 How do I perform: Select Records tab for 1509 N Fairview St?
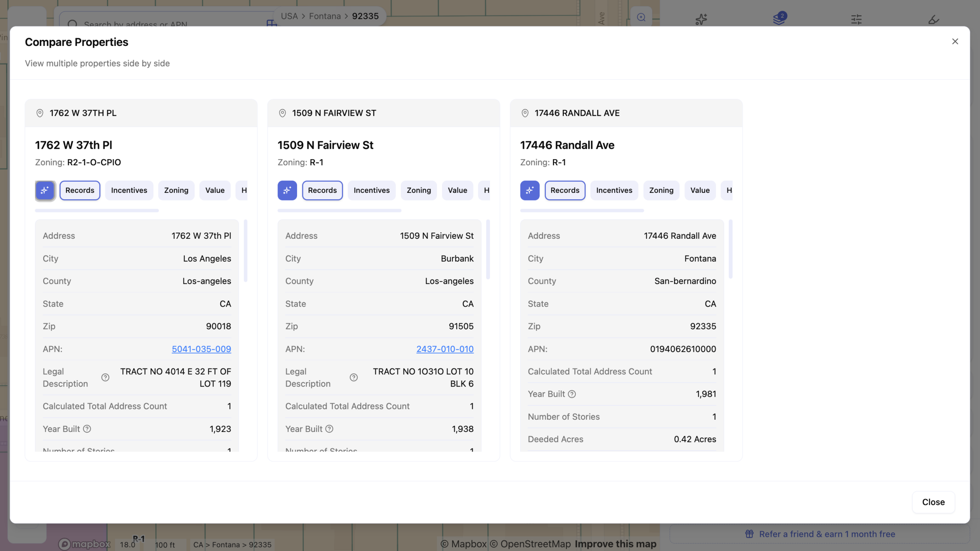[x=322, y=190]
